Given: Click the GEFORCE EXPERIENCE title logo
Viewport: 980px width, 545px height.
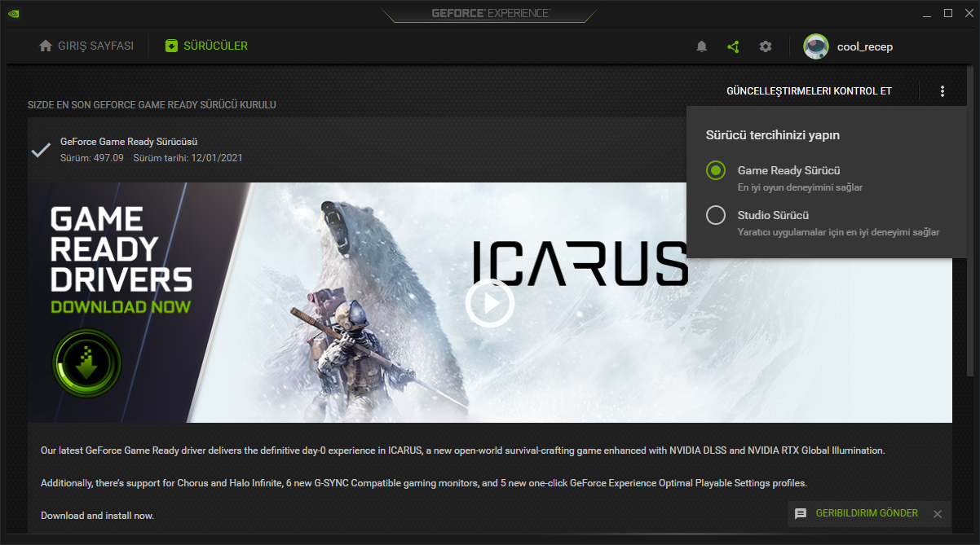Looking at the screenshot, I should [490, 13].
